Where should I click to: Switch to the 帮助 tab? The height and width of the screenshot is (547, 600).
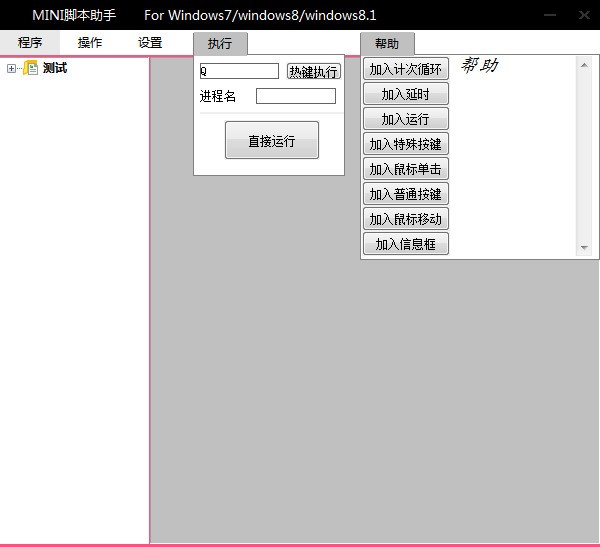click(387, 44)
